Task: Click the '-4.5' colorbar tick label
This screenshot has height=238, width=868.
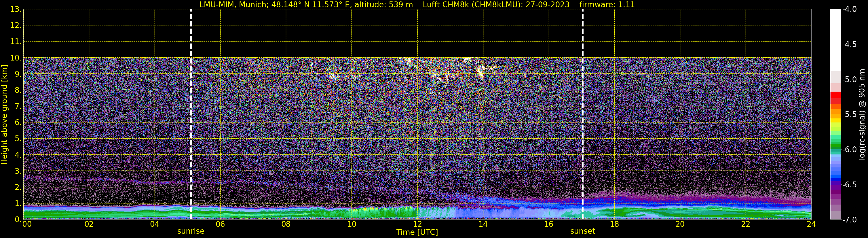Action: (849, 44)
